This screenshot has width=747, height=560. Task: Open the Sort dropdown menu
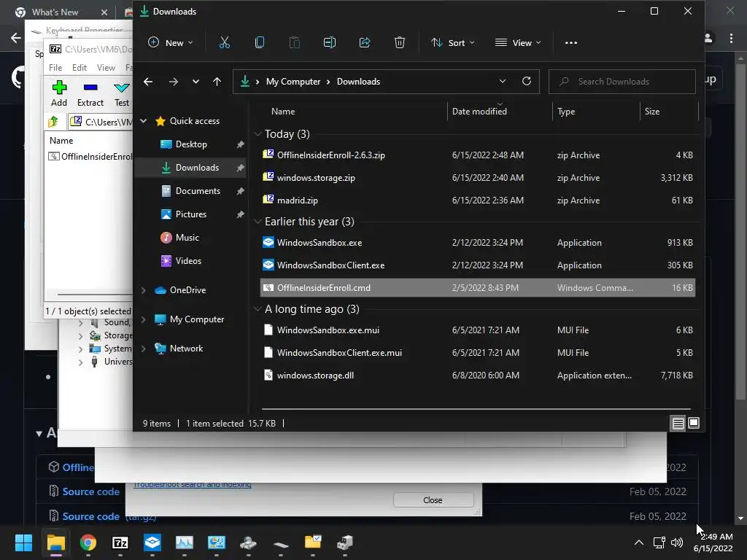pyautogui.click(x=452, y=42)
